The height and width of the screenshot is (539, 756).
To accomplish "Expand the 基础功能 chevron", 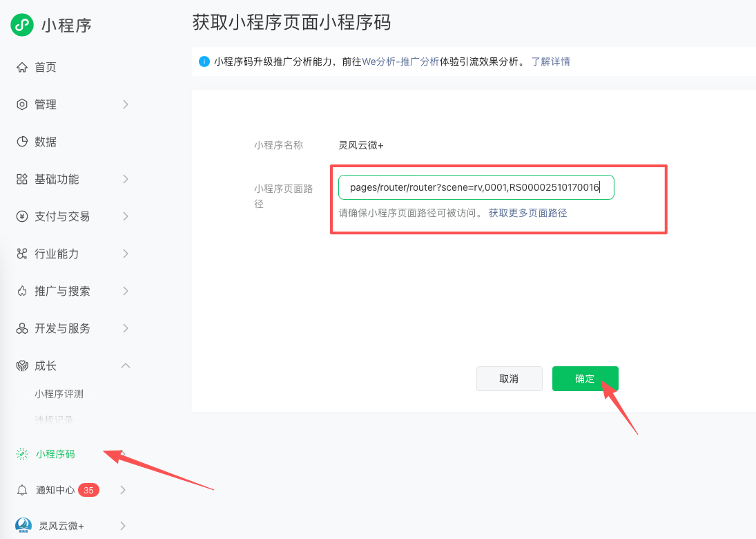I will (126, 179).
